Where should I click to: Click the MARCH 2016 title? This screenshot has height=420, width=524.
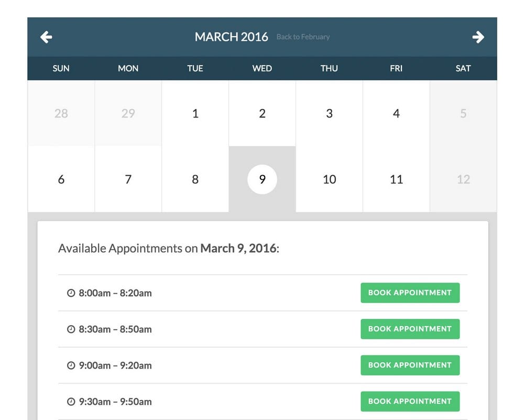click(231, 37)
